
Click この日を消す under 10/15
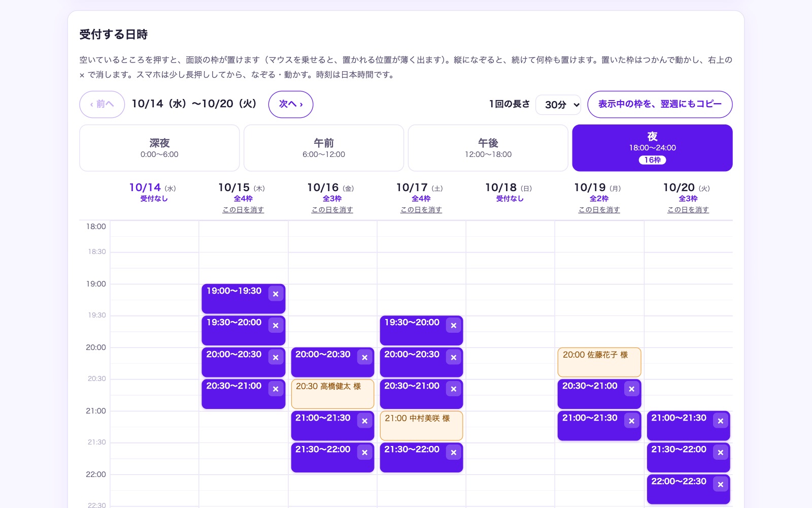[x=243, y=209]
